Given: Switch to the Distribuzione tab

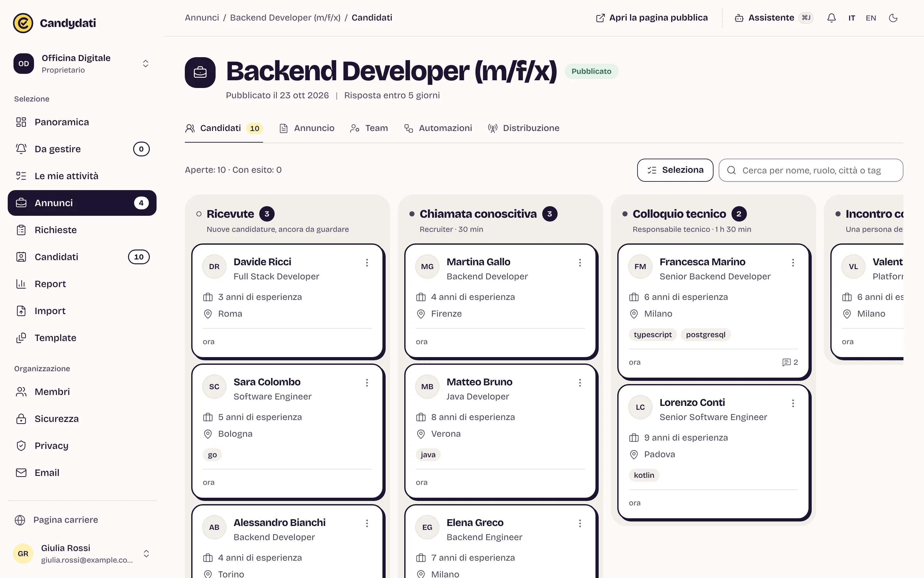Looking at the screenshot, I should tap(524, 128).
